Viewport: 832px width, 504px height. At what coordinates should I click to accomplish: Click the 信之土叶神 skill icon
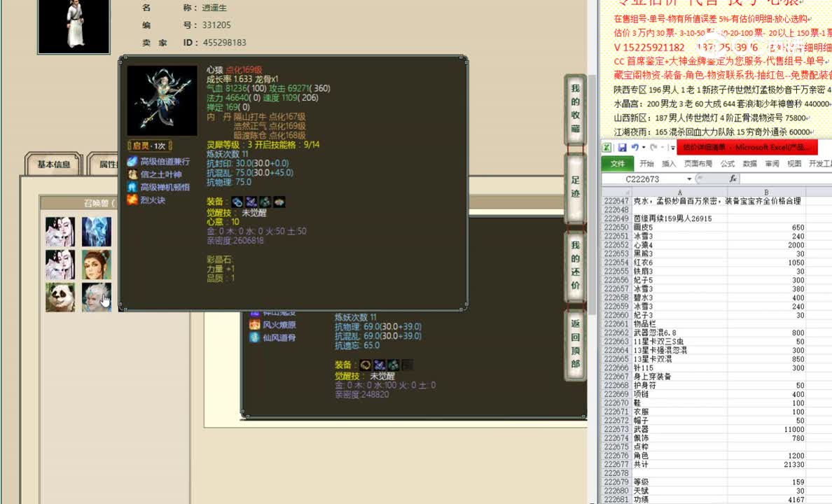click(132, 174)
